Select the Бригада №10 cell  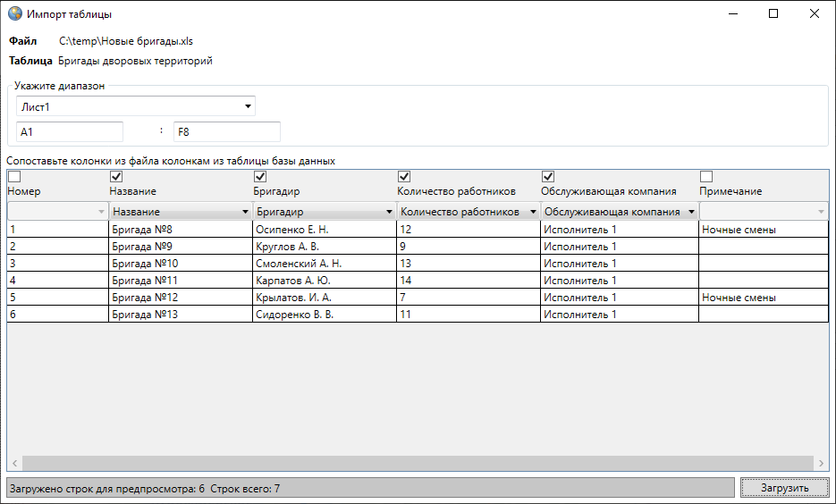point(180,264)
